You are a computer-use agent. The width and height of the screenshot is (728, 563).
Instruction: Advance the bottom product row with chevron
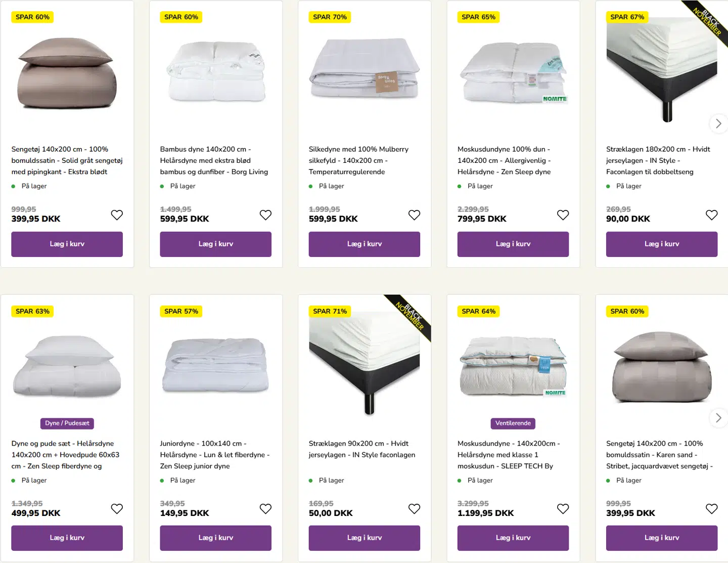[x=718, y=418]
